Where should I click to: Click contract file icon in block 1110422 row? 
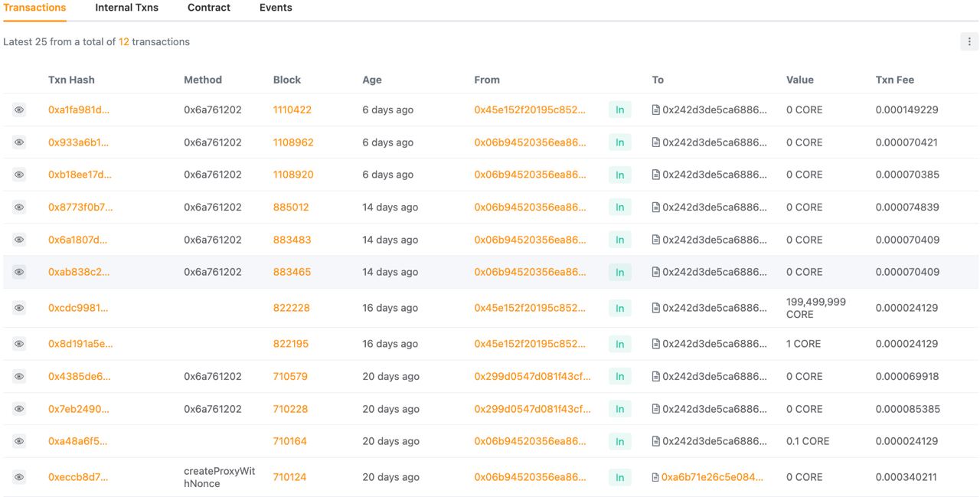656,110
